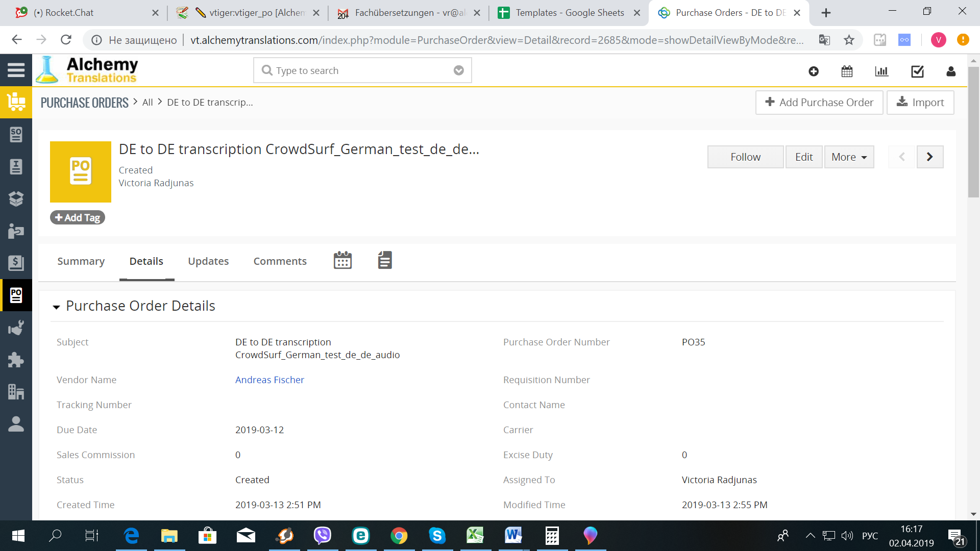This screenshot has height=551, width=980.
Task: Open the reports chart icon
Action: point(881,71)
